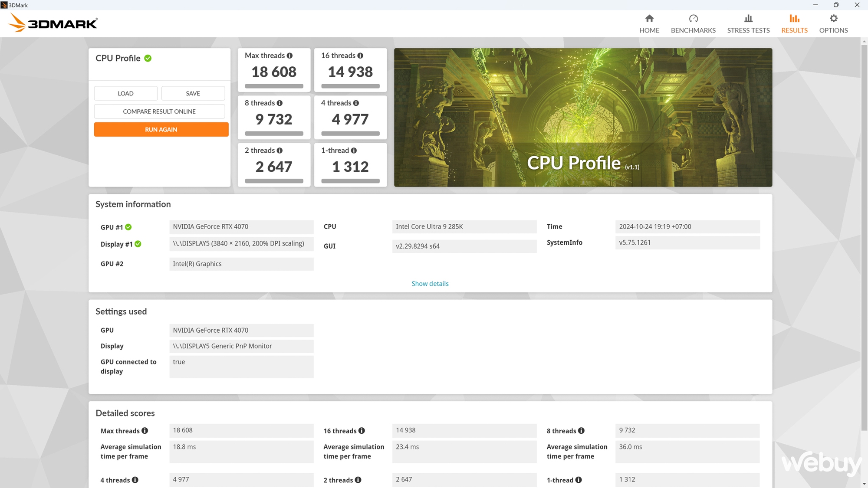Click the vertical scrollbar up arrow
This screenshot has height=488, width=868.
864,42
